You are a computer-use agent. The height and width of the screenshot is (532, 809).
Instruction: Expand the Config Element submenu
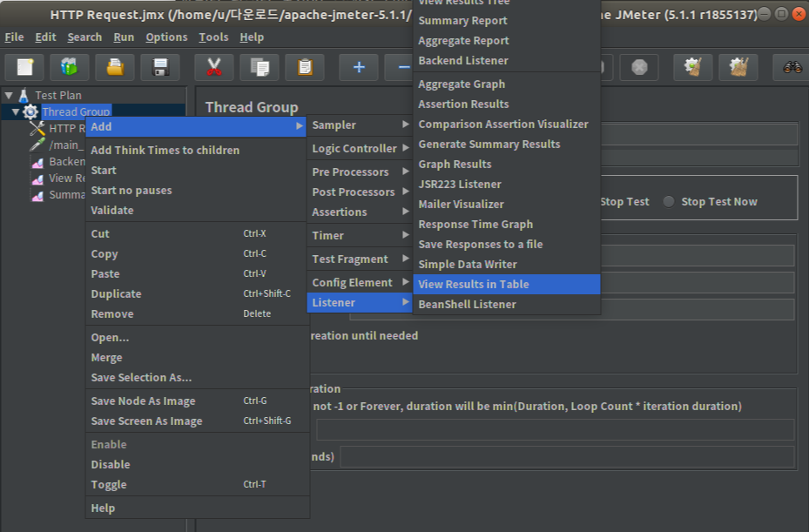pyautogui.click(x=360, y=282)
